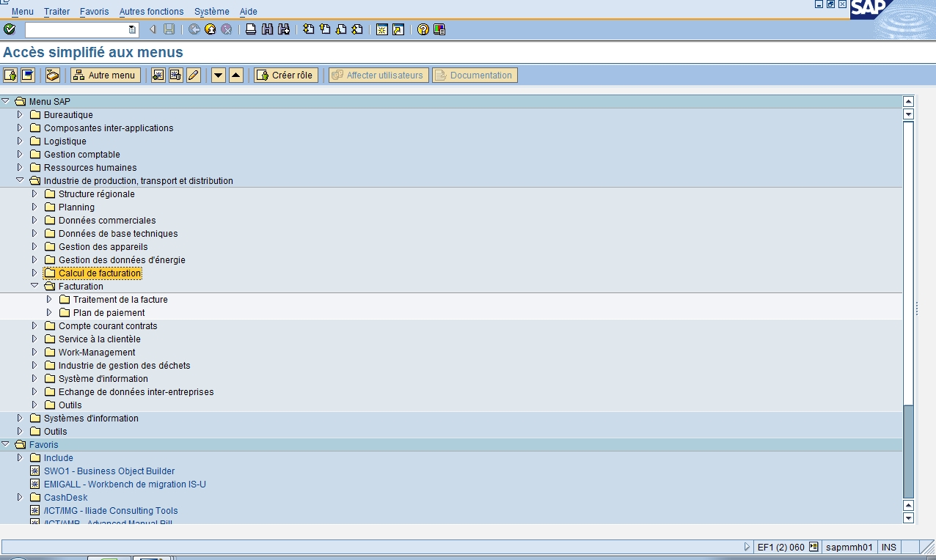This screenshot has width=936, height=560.
Task: Click the Create new session icon
Action: coord(381,29)
